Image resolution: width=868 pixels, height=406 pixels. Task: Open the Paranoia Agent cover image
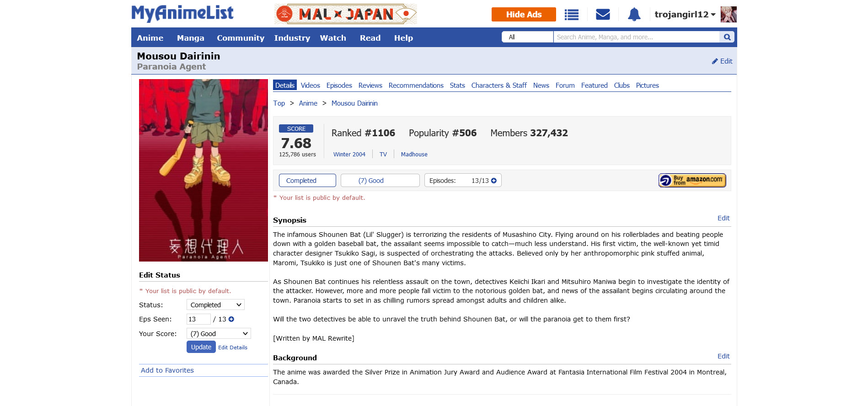click(x=204, y=170)
